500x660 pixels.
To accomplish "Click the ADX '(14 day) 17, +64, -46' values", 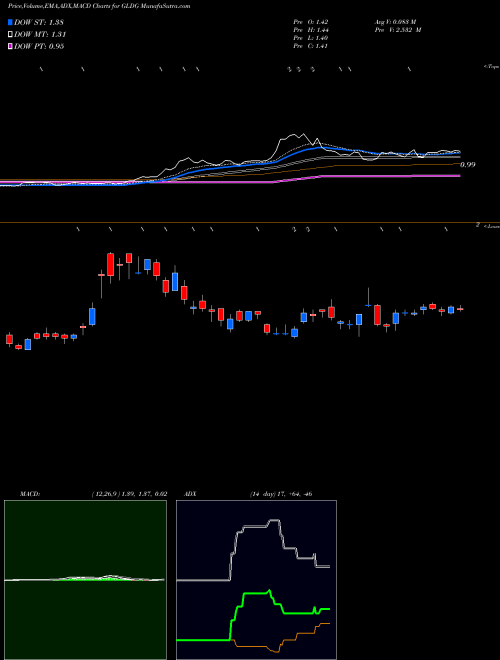I will point(281,494).
